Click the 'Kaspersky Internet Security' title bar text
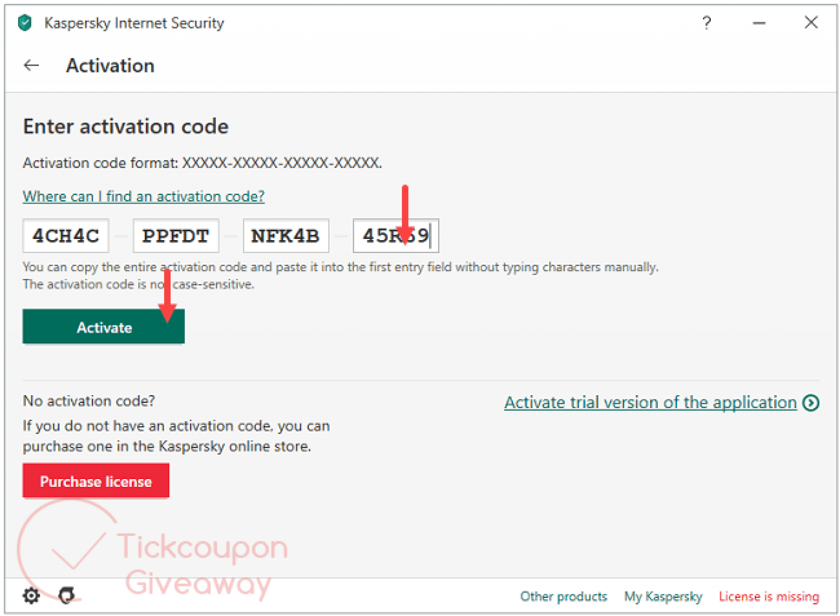This screenshot has height=616, width=840. pyautogui.click(x=134, y=23)
